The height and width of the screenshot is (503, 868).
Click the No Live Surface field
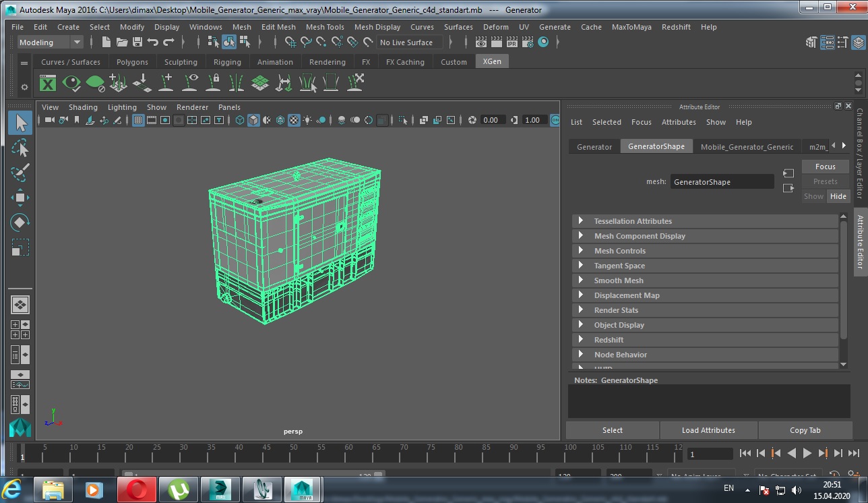tap(409, 42)
